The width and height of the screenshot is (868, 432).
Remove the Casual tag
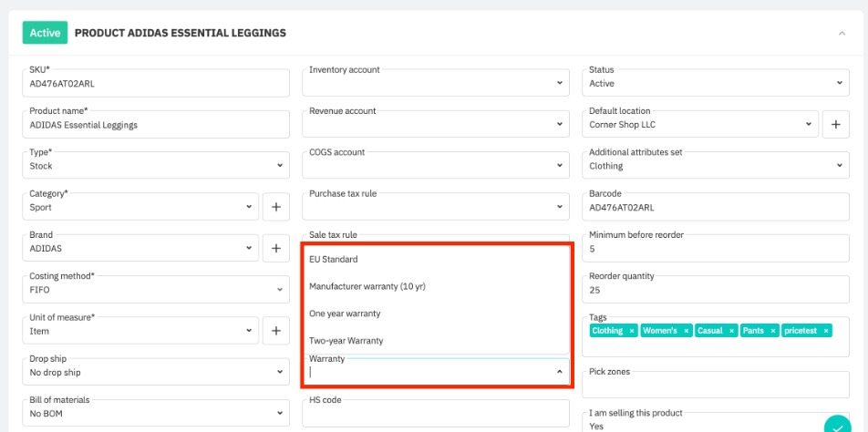click(729, 331)
